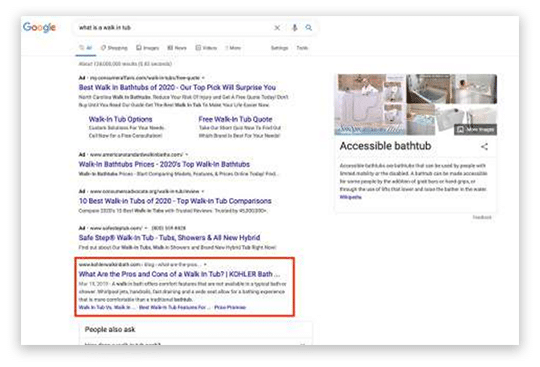
Task: Share the Accessible bathtub panel
Action: 485,147
